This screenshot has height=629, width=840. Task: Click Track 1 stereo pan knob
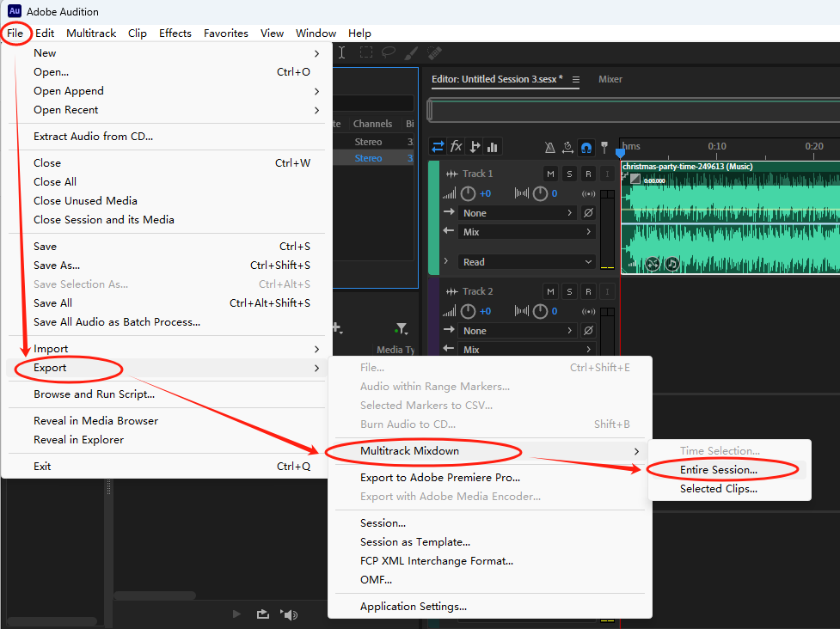coord(540,193)
